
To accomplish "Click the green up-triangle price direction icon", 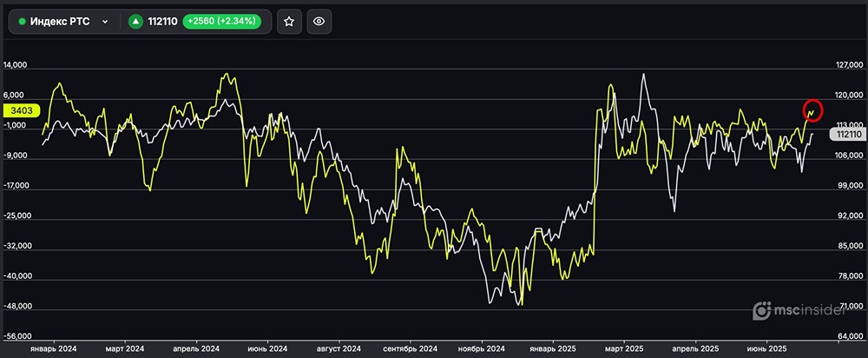I will [136, 22].
